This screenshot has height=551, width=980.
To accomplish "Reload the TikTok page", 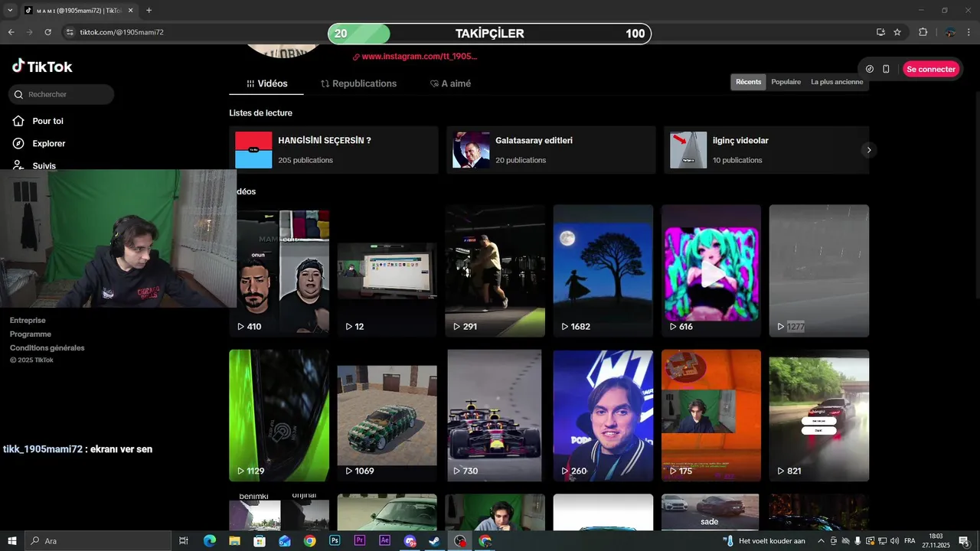I will [x=47, y=32].
